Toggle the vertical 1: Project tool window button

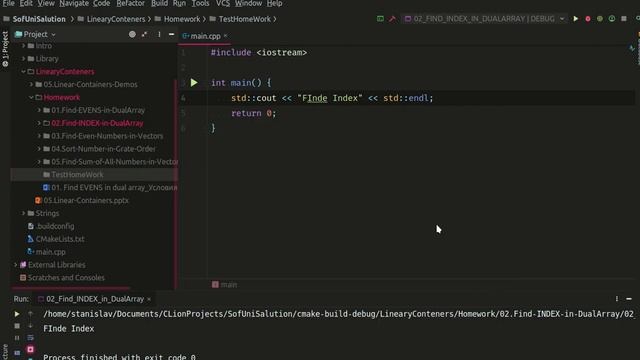tap(5, 49)
